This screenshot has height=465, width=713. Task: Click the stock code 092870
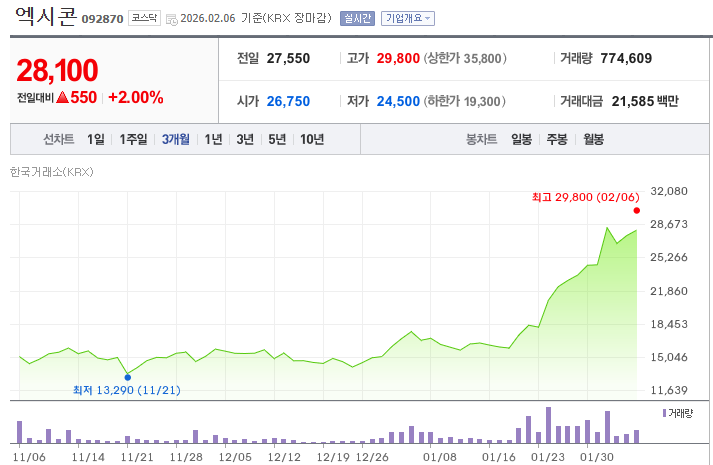click(x=102, y=19)
